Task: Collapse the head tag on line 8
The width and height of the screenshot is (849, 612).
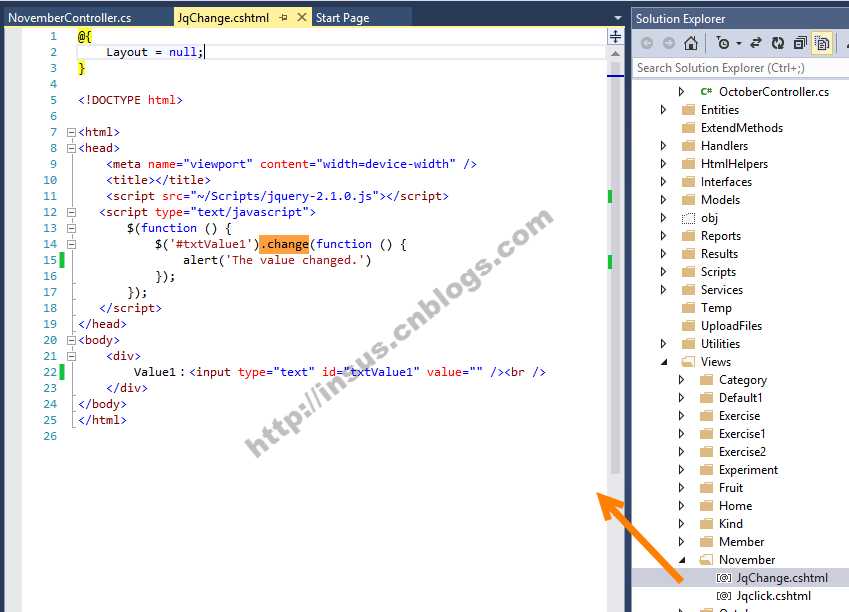Action: [x=71, y=148]
